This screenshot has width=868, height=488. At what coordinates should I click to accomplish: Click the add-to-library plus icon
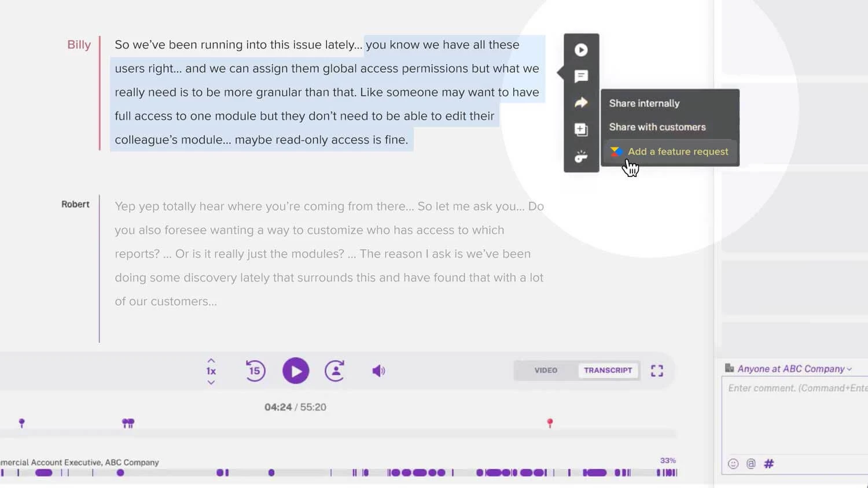click(581, 130)
